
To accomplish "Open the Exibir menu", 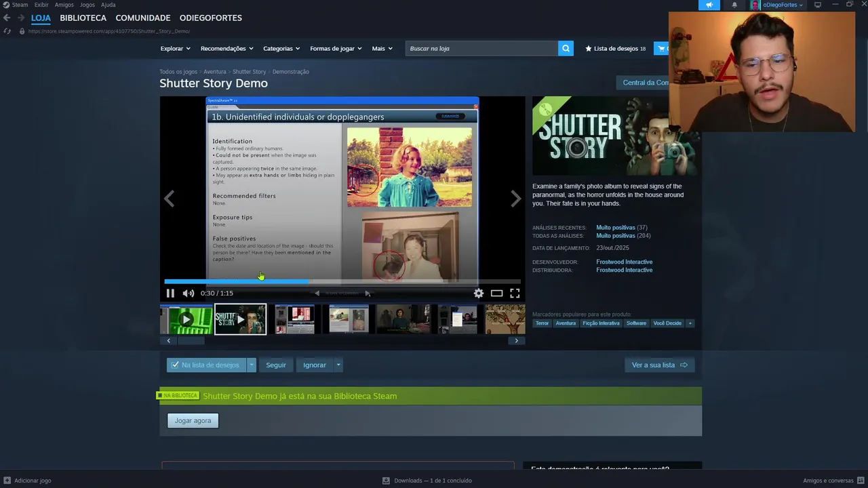I will click(x=41, y=5).
